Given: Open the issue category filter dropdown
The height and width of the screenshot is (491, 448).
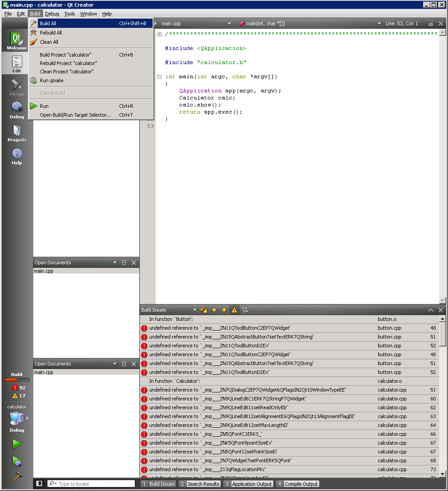Looking at the screenshot, I should 245,310.
